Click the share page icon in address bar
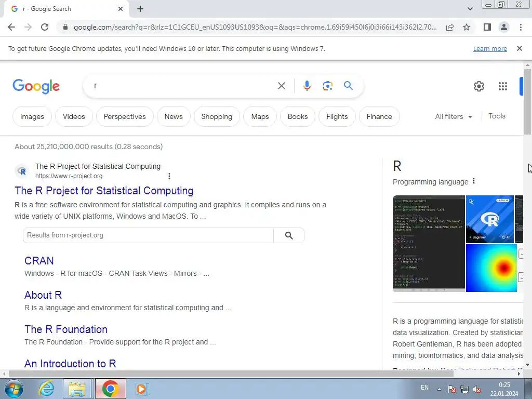 (x=450, y=27)
